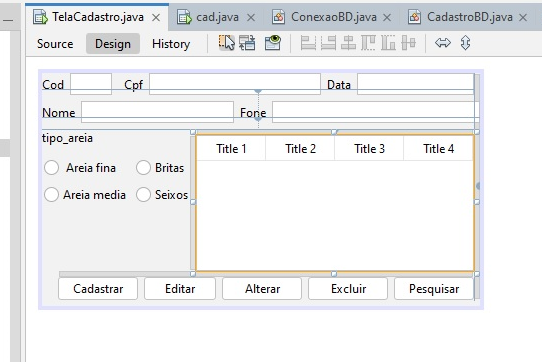
Task: Click the Pesquisar button
Action: click(x=434, y=289)
